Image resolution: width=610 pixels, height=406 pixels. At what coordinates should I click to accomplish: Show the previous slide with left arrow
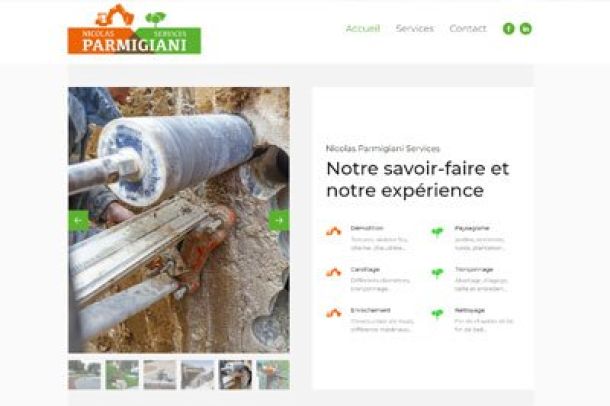[79, 220]
